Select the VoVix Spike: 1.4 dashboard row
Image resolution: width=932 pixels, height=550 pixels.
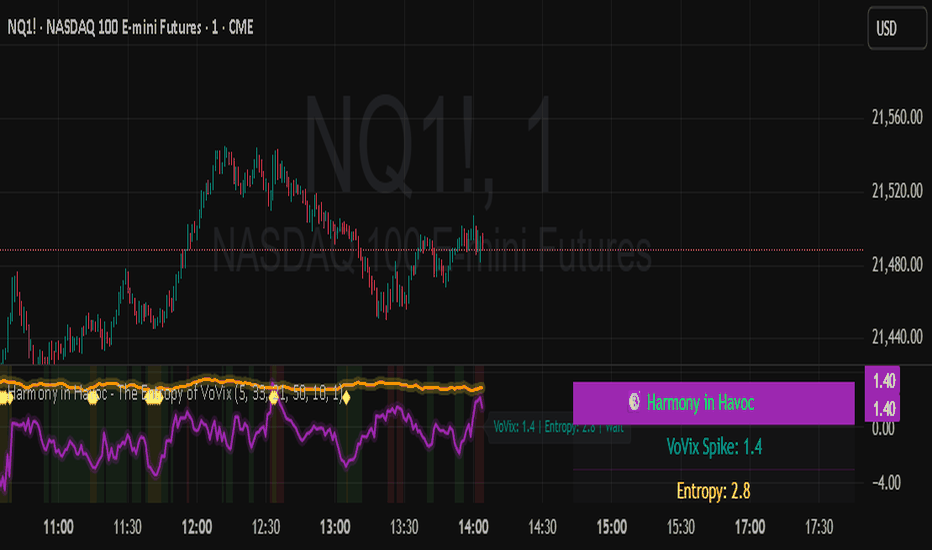click(713, 447)
